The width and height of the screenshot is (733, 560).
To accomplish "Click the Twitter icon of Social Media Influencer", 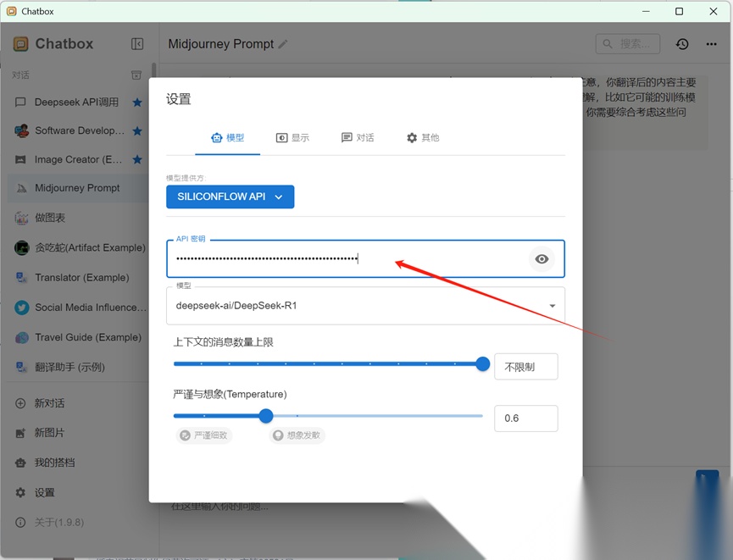I will [21, 308].
